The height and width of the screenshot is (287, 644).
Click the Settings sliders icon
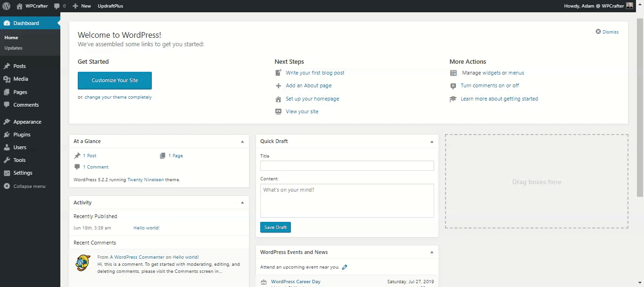7,173
